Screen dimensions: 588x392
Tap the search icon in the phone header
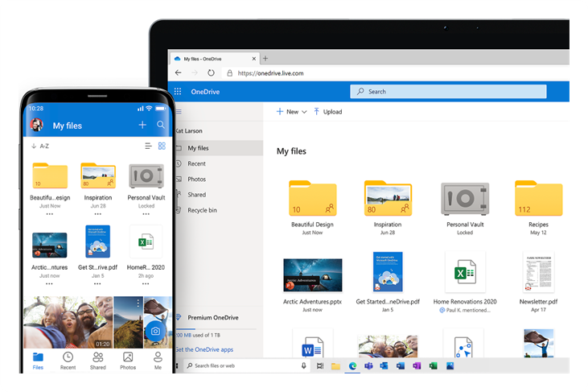161,125
